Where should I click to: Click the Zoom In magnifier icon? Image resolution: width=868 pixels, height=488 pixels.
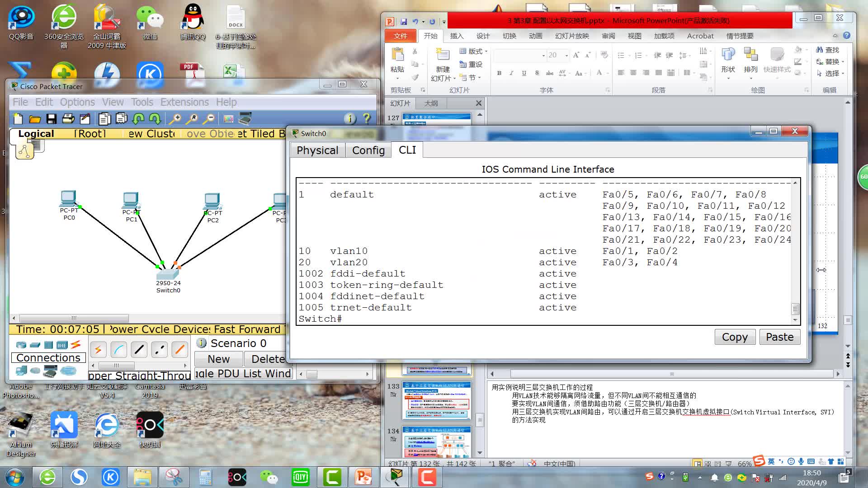pos(175,119)
